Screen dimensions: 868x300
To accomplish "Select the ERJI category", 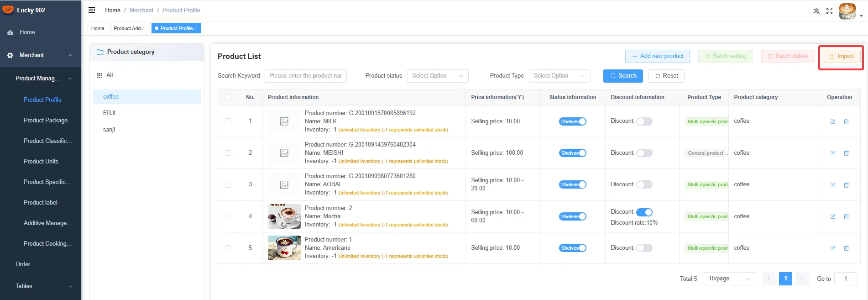I will pos(109,113).
